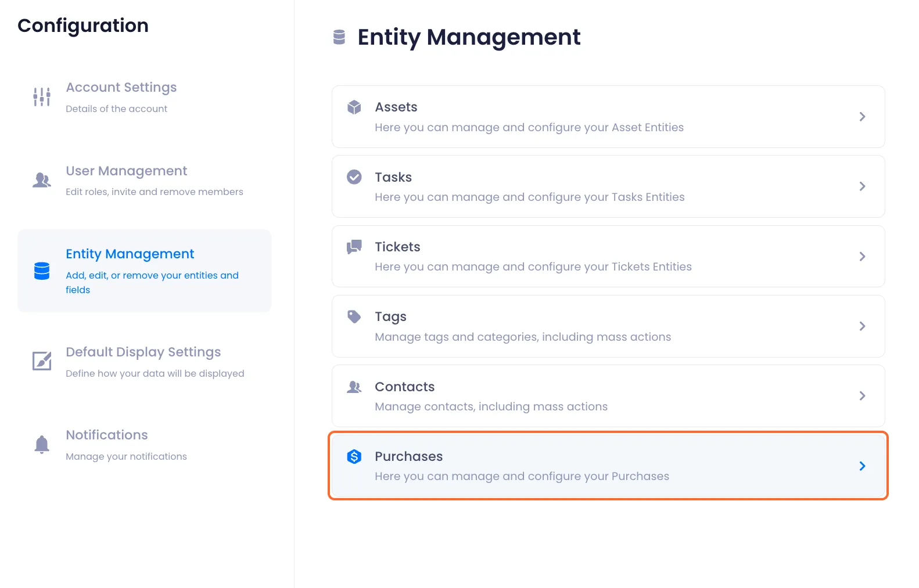The image size is (919, 588).
Task: Click the Default Display Settings edit icon
Action: click(x=42, y=360)
